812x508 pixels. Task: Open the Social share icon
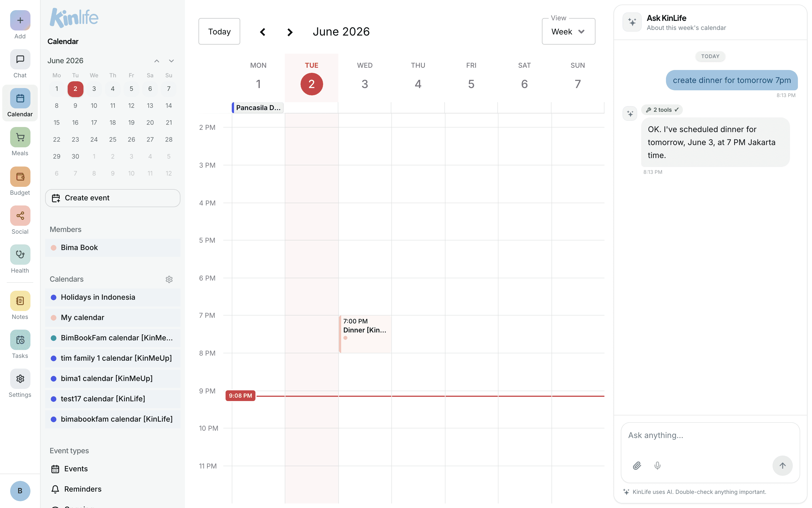[20, 216]
